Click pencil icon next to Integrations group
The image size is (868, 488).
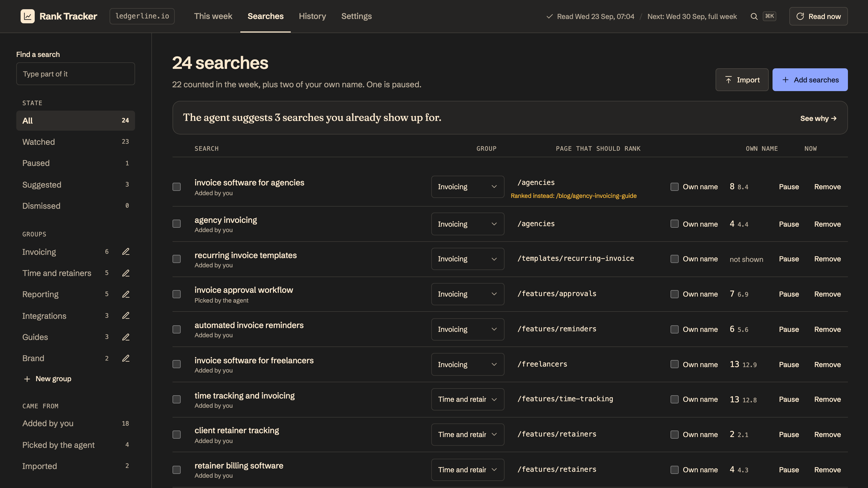tap(126, 316)
